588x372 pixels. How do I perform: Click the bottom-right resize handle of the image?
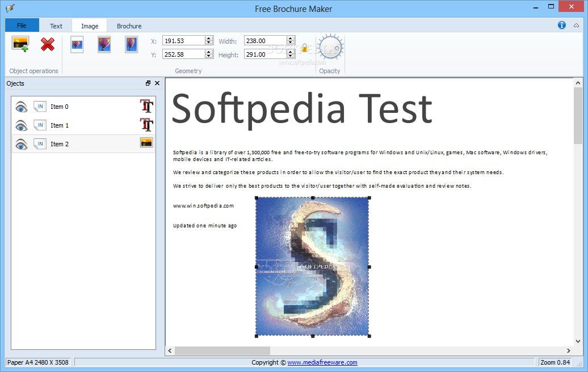[369, 336]
